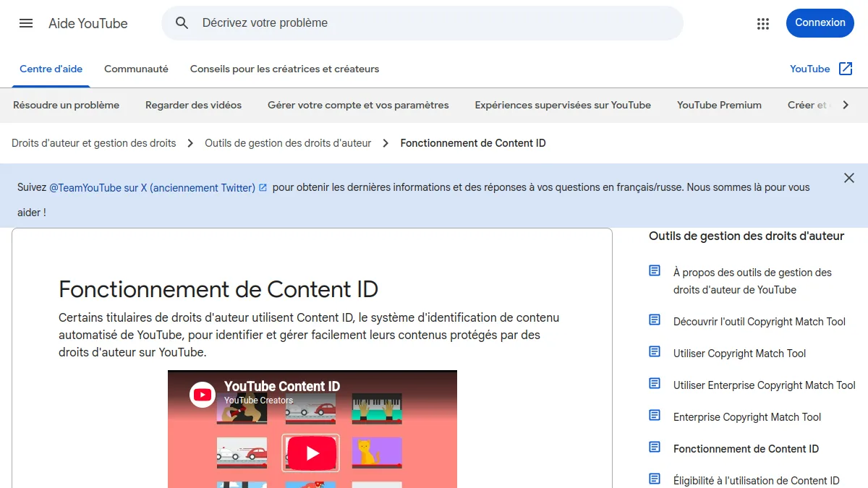
Task: Select the Regarder des vidéos topic
Action: click(x=193, y=105)
